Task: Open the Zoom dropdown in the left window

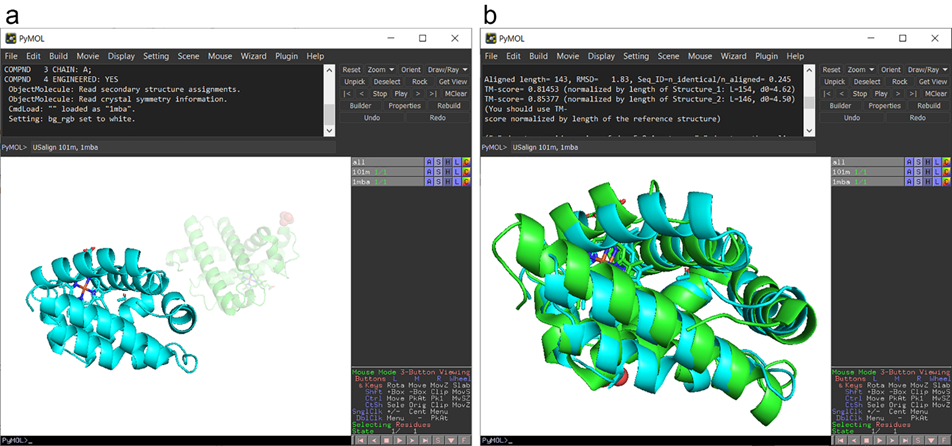Action: coord(379,69)
